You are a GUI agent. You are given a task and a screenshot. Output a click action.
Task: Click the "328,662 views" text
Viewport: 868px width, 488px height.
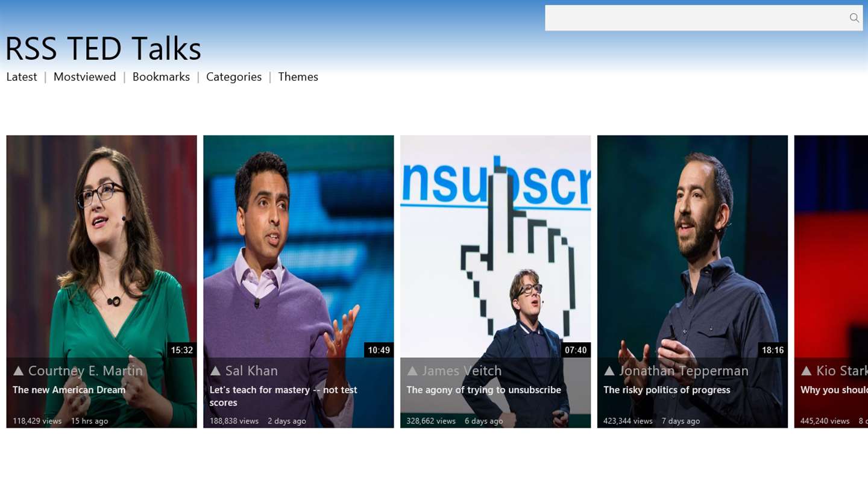(431, 421)
